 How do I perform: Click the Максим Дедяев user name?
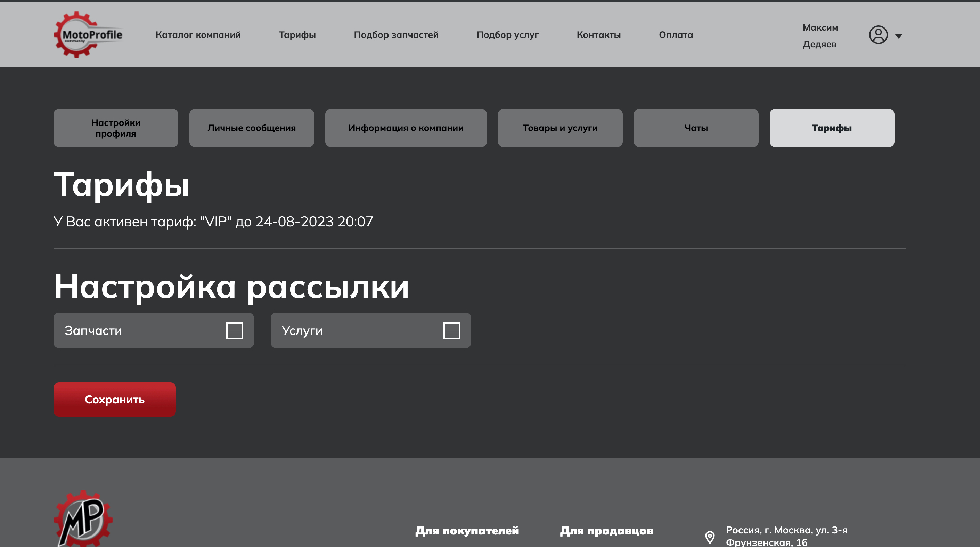pos(820,36)
